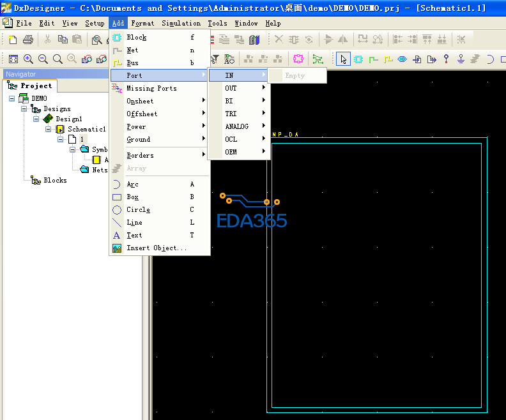Click the magenta selection outline icon
Viewport: 506px width, 420px height.
point(298,59)
